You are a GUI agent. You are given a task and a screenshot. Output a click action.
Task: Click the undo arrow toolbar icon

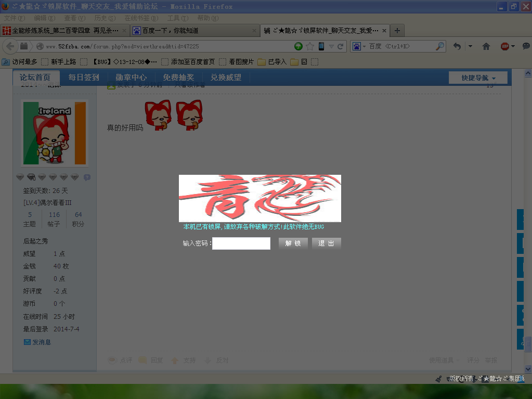click(457, 46)
